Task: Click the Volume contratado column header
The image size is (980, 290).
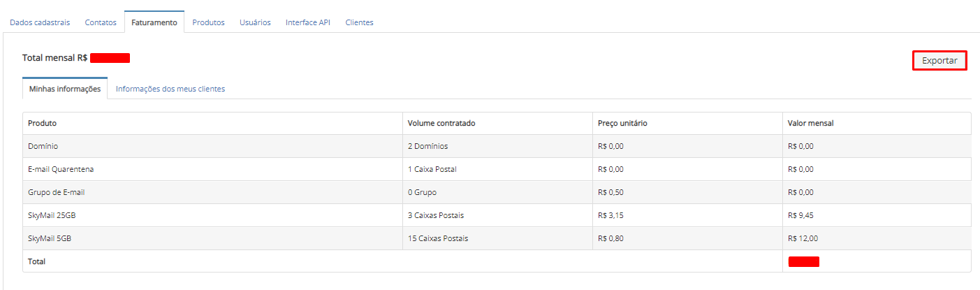Action: pyautogui.click(x=441, y=123)
